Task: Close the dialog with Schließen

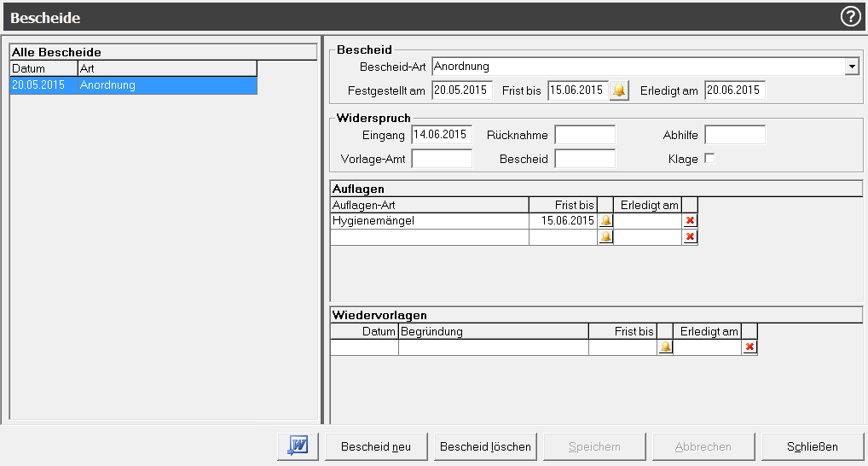Action: (812, 446)
